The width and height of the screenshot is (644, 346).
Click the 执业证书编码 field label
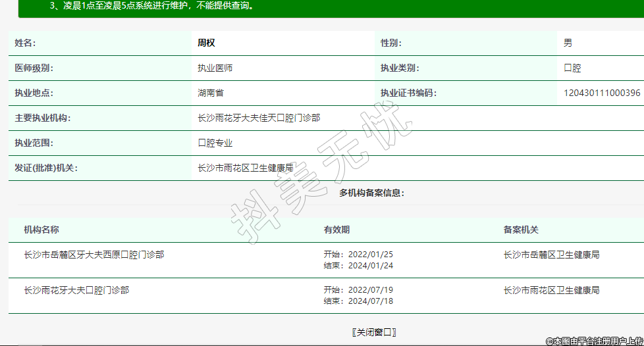pyautogui.click(x=408, y=93)
